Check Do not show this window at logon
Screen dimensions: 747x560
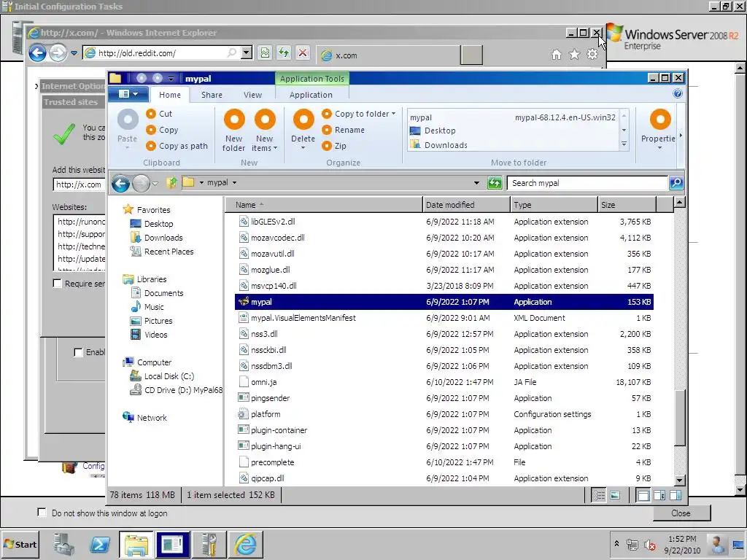pyautogui.click(x=42, y=513)
